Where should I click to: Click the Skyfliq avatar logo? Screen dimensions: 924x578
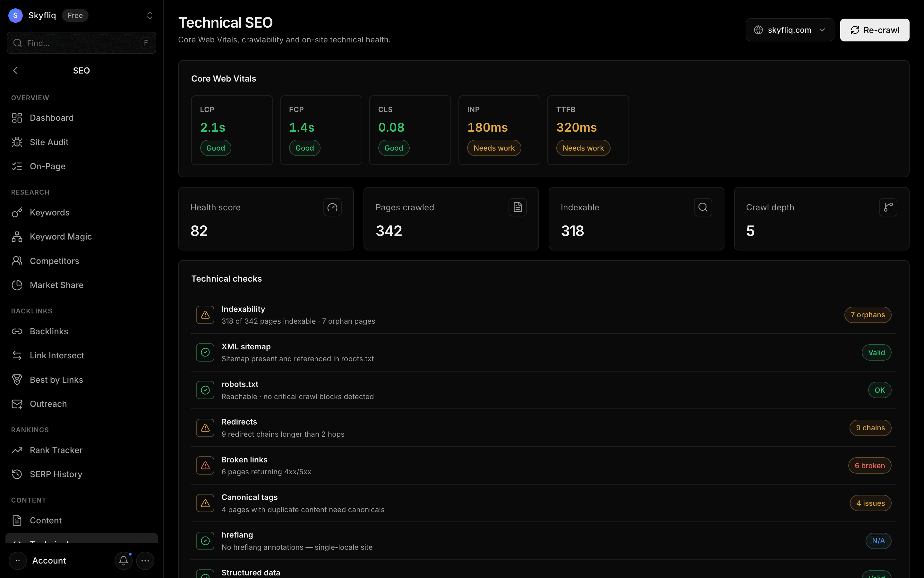[15, 15]
